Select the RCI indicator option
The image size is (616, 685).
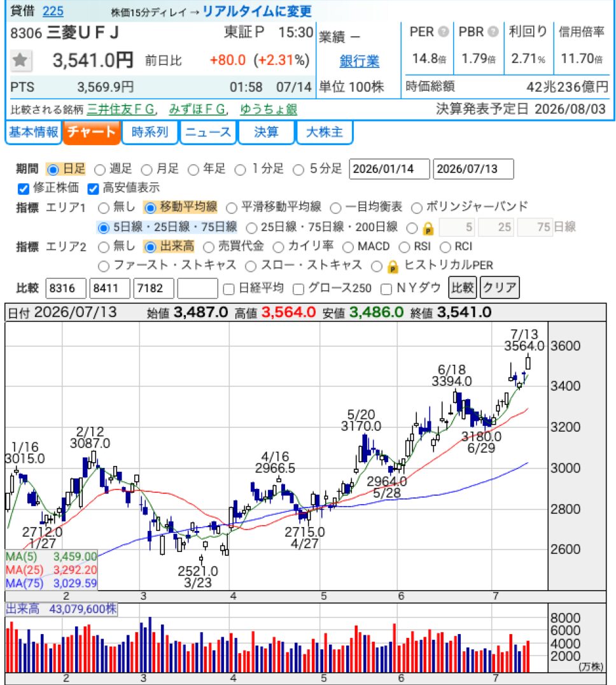pyautogui.click(x=445, y=247)
